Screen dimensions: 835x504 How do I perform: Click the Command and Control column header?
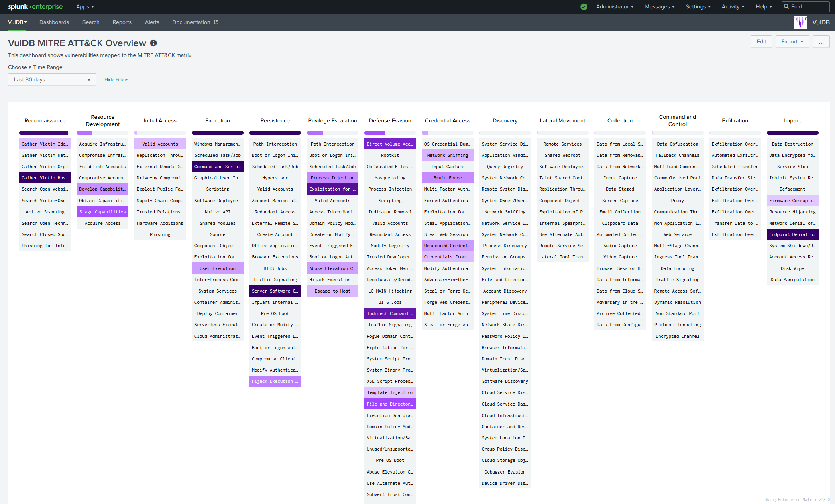click(x=678, y=121)
